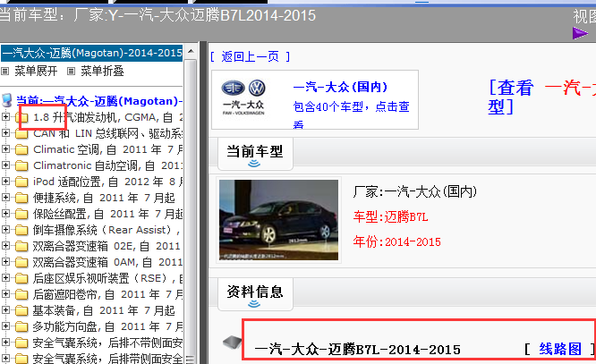Click the folder icon of Climatronic 自动空调

tap(21, 165)
